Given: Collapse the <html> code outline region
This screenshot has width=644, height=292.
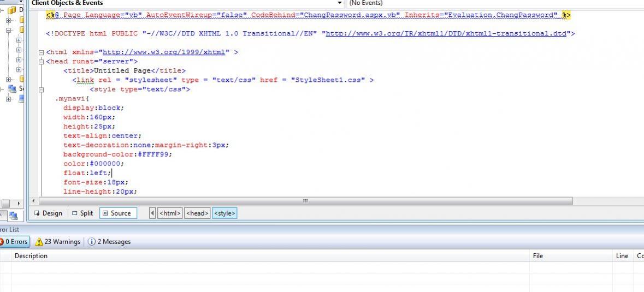Looking at the screenshot, I should click(x=41, y=52).
